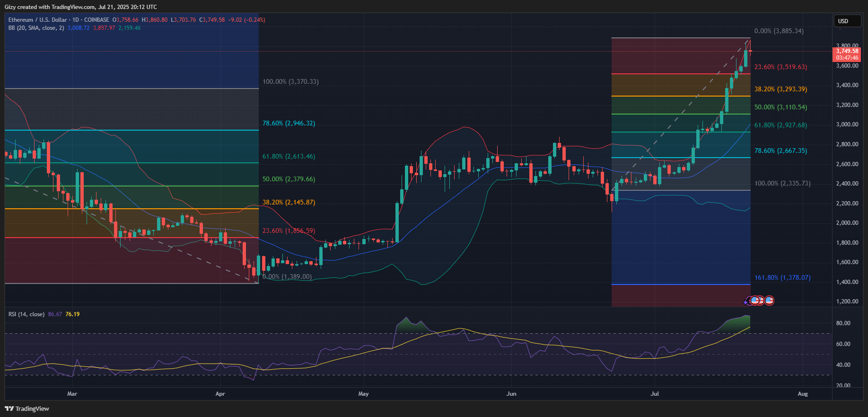Click the TradingView logo
The height and width of the screenshot is (417, 868).
click(27, 408)
